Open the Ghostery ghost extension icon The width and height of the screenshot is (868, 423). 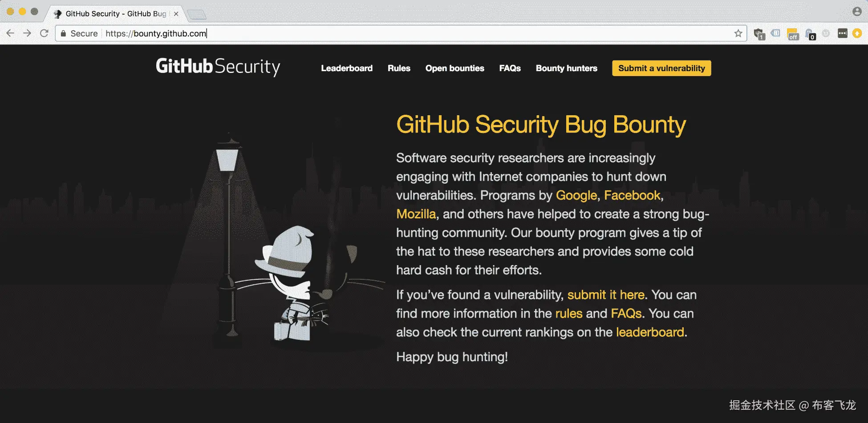[x=810, y=34]
